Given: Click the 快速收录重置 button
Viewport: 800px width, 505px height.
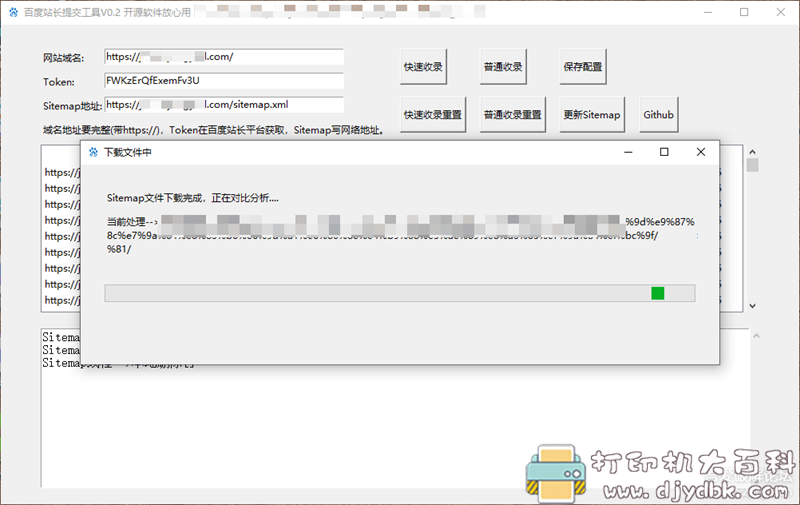Looking at the screenshot, I should [x=433, y=114].
